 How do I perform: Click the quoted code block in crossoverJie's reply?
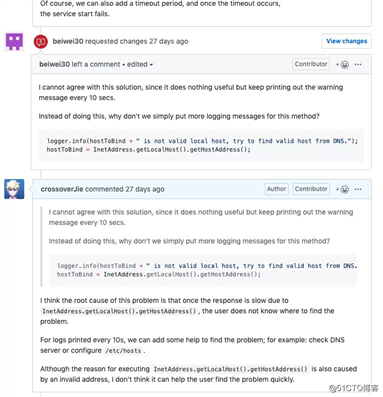[x=203, y=270]
